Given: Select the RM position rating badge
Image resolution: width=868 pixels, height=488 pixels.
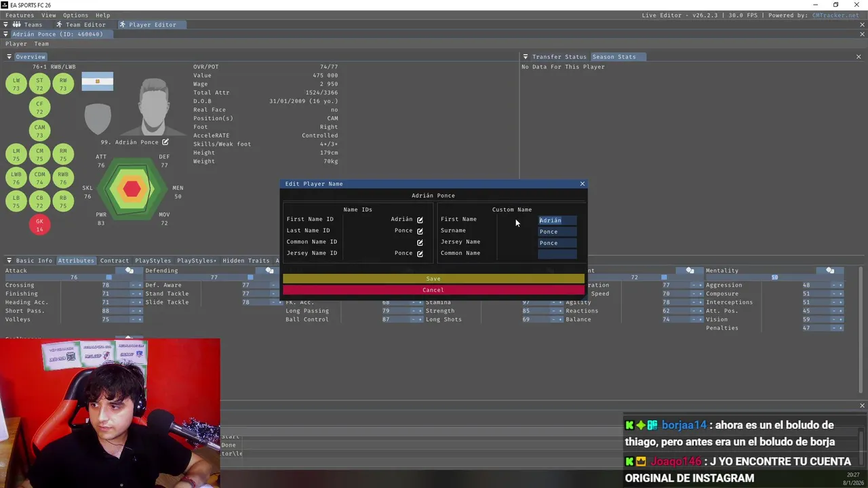Looking at the screenshot, I should [x=63, y=155].
